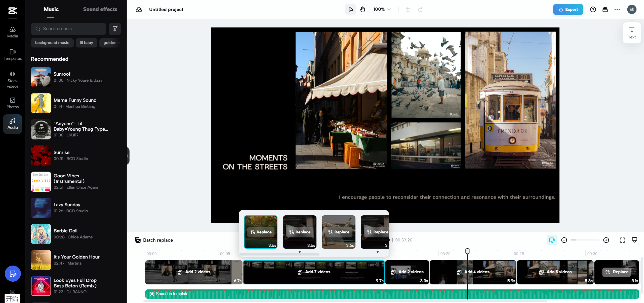Select the Stock Videos panel
644x303 pixels.
[x=12, y=80]
